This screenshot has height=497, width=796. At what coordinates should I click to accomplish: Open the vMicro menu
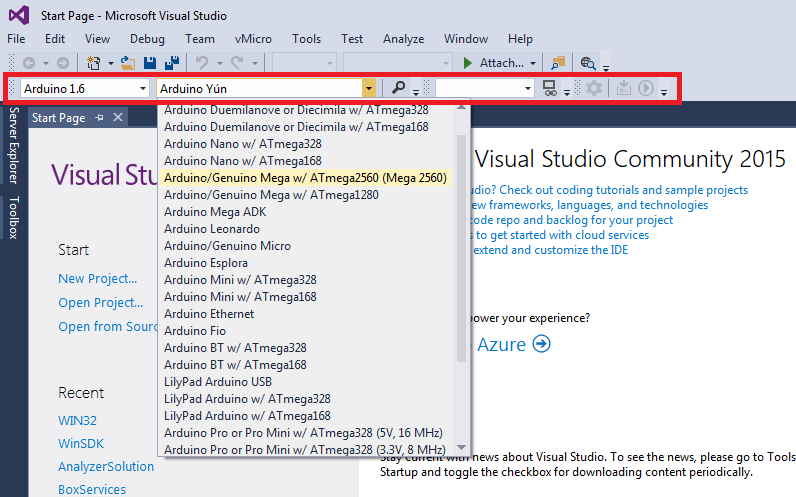click(x=253, y=39)
